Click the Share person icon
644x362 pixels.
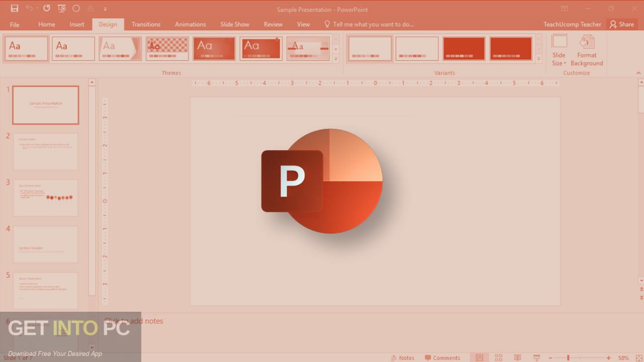tap(613, 24)
